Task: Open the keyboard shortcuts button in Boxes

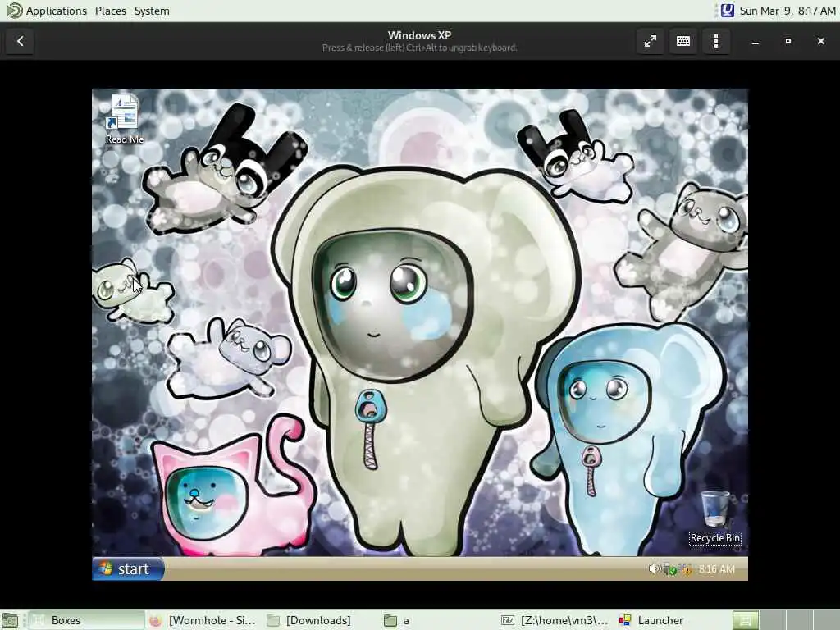Action: coord(683,41)
